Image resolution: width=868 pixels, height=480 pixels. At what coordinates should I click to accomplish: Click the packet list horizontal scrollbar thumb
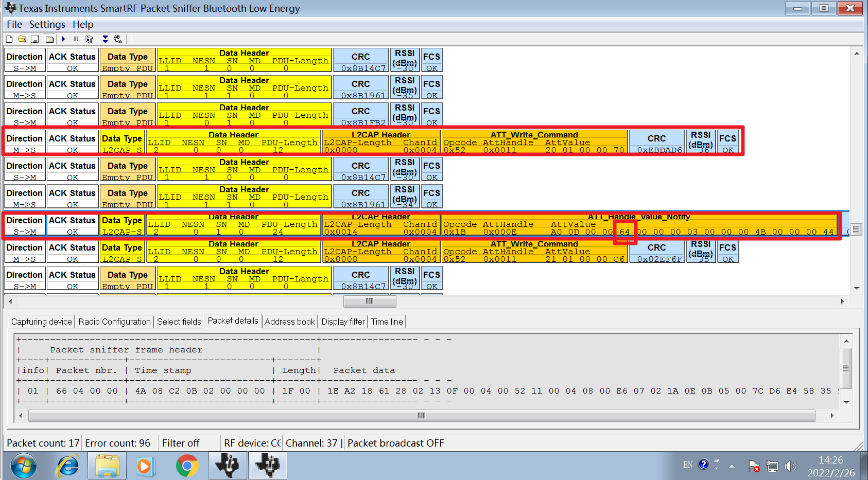tap(370, 301)
